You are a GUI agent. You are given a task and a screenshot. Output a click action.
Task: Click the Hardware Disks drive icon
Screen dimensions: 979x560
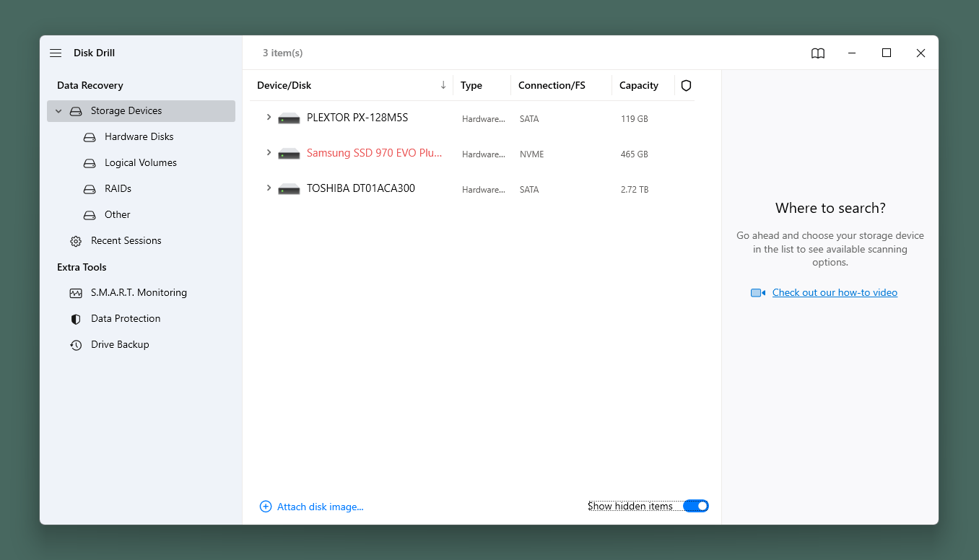pos(90,137)
